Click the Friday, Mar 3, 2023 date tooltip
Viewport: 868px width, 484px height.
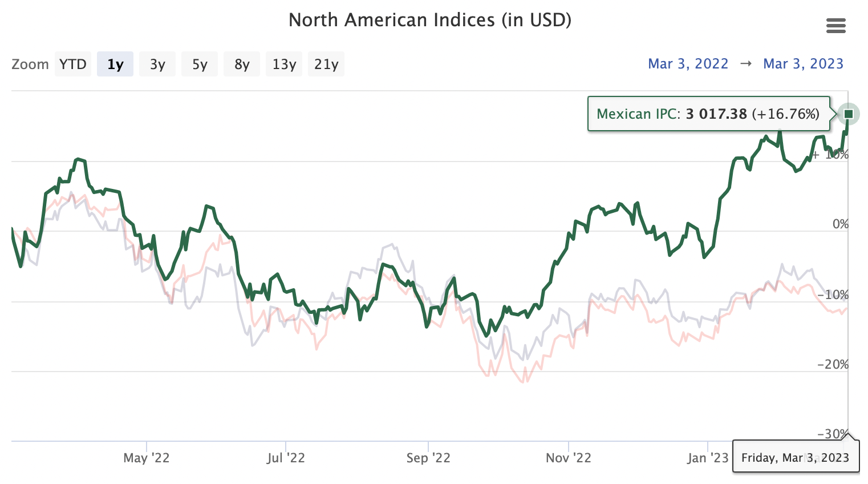[x=795, y=458]
